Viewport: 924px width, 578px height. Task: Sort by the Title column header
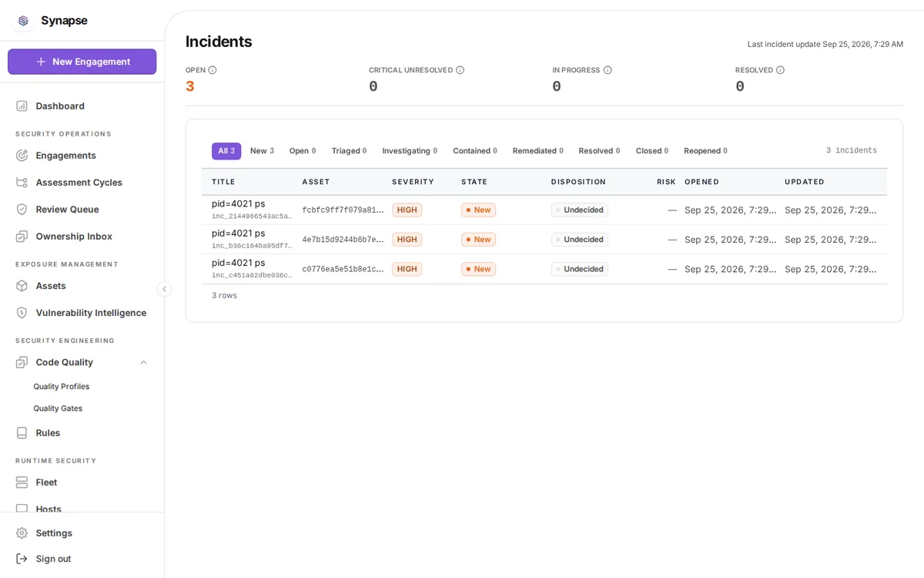(x=223, y=182)
